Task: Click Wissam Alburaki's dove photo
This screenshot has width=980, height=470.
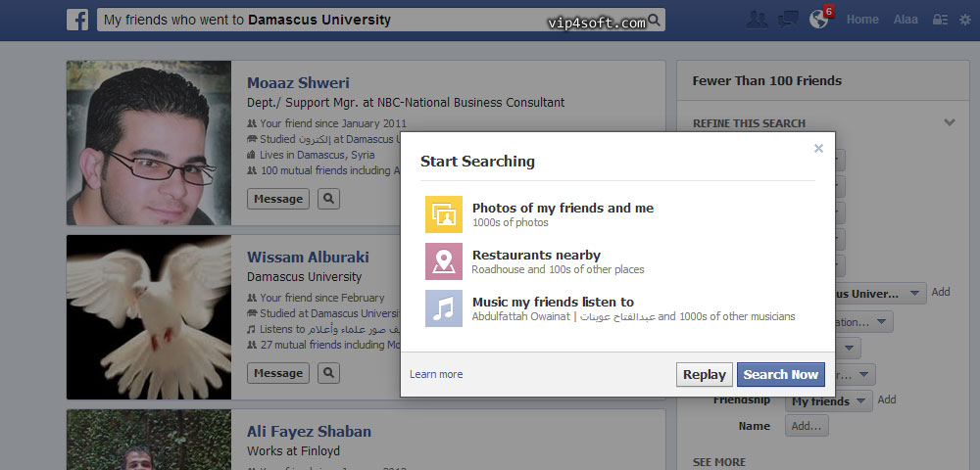Action: click(x=149, y=317)
